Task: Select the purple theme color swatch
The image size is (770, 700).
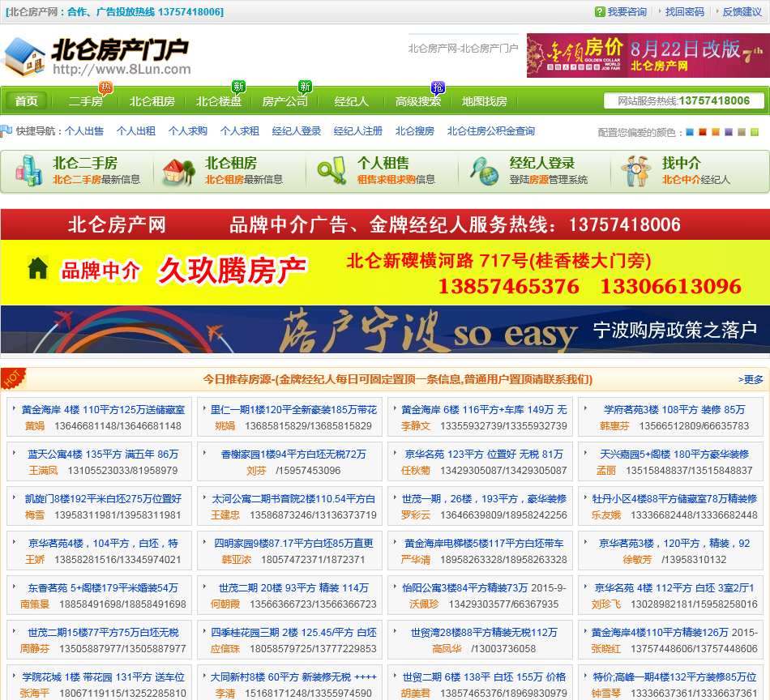Action: [729, 132]
